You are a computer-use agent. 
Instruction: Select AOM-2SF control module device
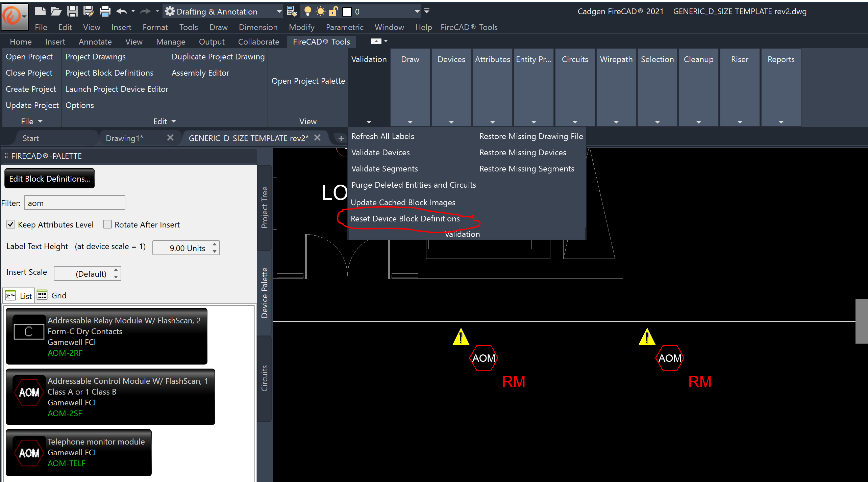110,397
